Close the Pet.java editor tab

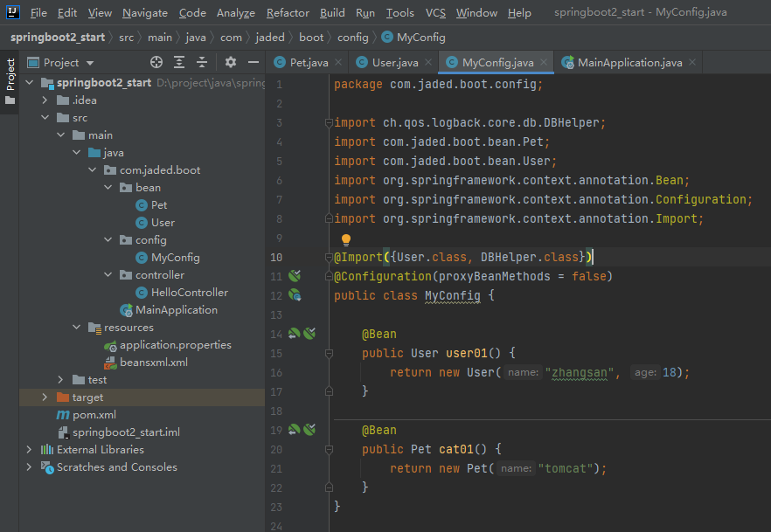(340, 63)
